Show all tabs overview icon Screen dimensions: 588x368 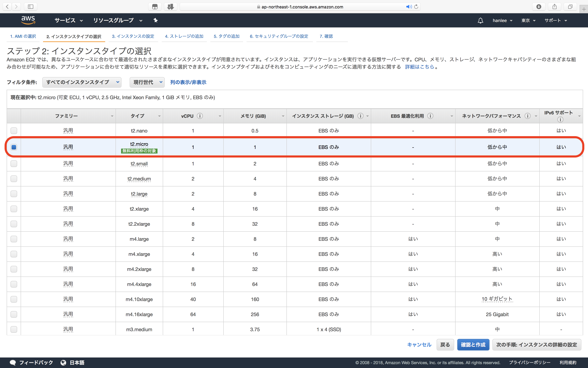tap(570, 7)
